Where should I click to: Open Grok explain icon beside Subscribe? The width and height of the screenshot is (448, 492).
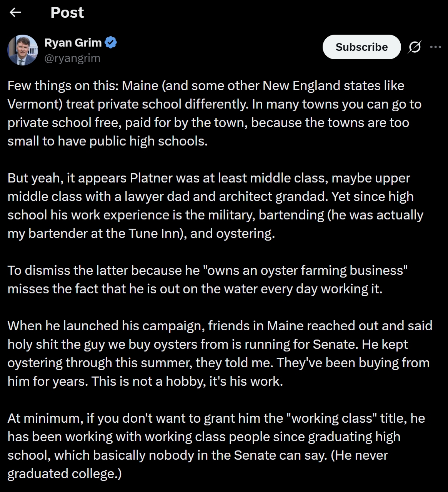pyautogui.click(x=415, y=47)
